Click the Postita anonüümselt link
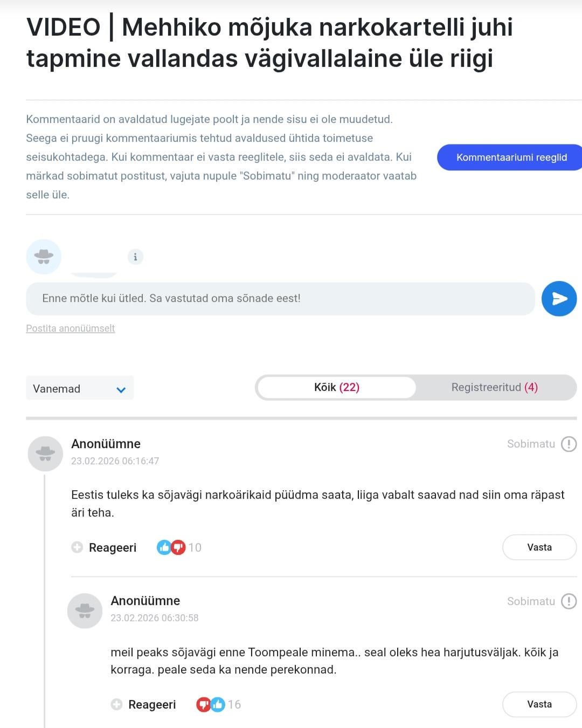Image resolution: width=582 pixels, height=728 pixels. click(x=71, y=328)
